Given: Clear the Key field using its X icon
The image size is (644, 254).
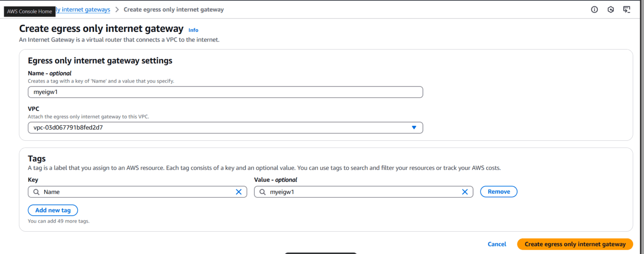Looking at the screenshot, I should click(239, 192).
